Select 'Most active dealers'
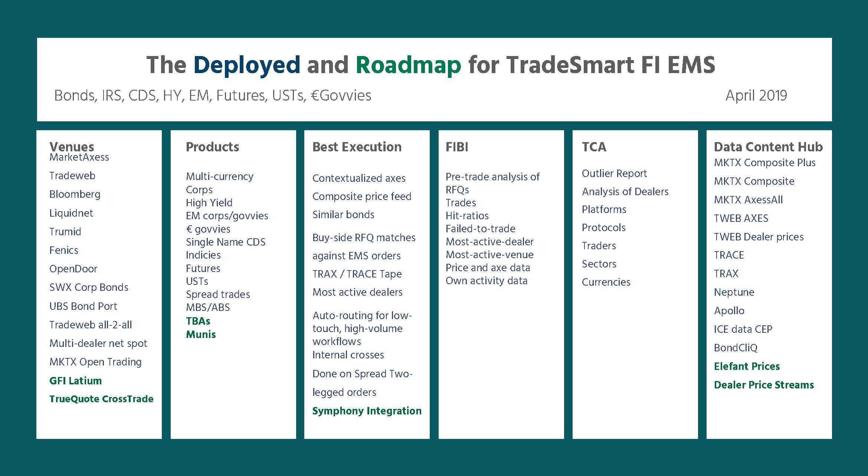 [357, 292]
